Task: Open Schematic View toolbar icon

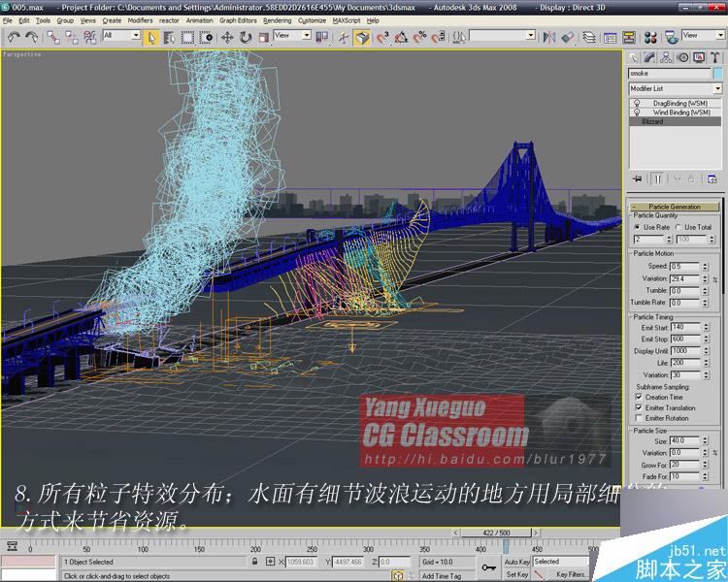Action: pyautogui.click(x=629, y=38)
